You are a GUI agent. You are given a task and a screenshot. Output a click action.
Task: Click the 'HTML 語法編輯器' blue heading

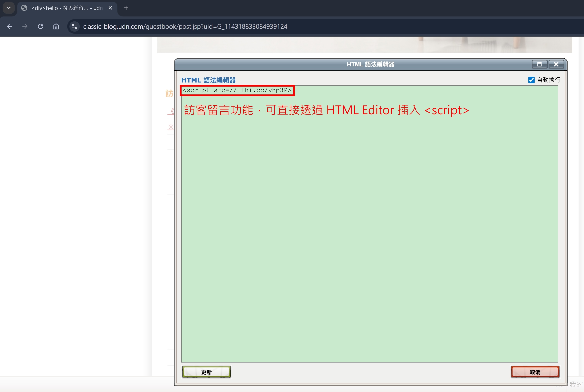(208, 80)
